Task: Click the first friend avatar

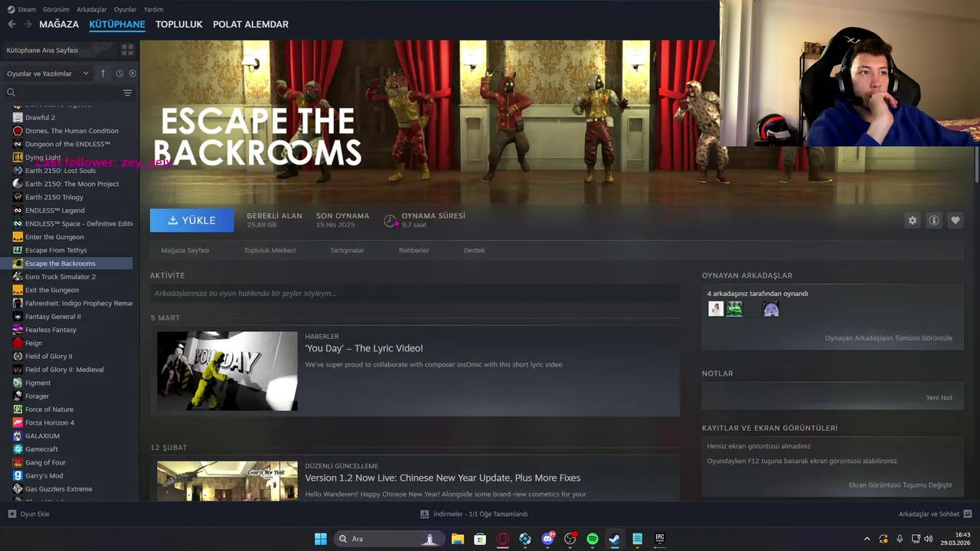Action: tap(716, 309)
